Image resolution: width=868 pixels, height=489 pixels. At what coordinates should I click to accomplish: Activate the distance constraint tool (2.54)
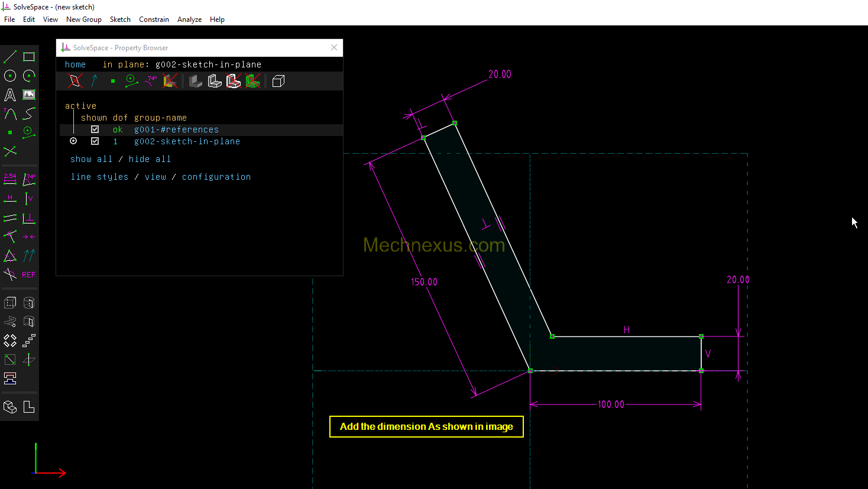tap(10, 179)
